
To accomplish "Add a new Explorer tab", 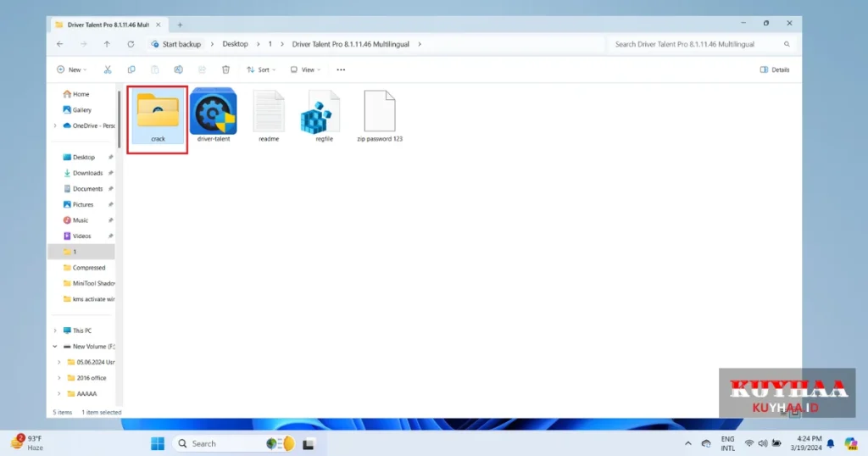I will (x=180, y=25).
